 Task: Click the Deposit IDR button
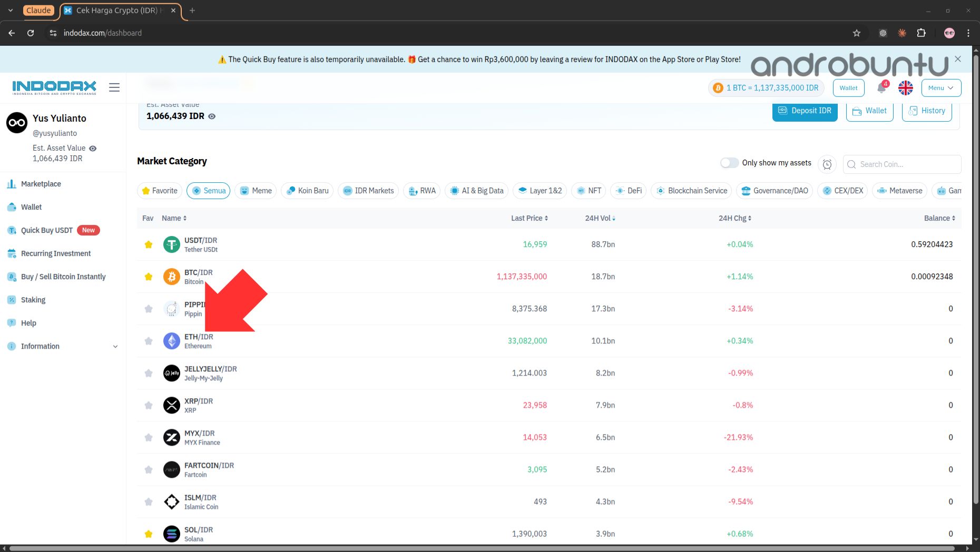pyautogui.click(x=805, y=111)
